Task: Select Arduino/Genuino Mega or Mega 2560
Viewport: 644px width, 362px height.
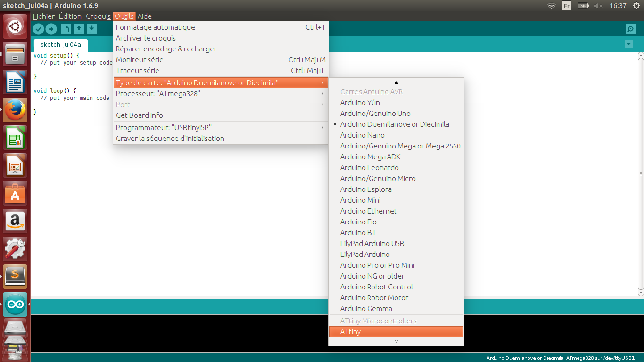Action: click(396, 146)
